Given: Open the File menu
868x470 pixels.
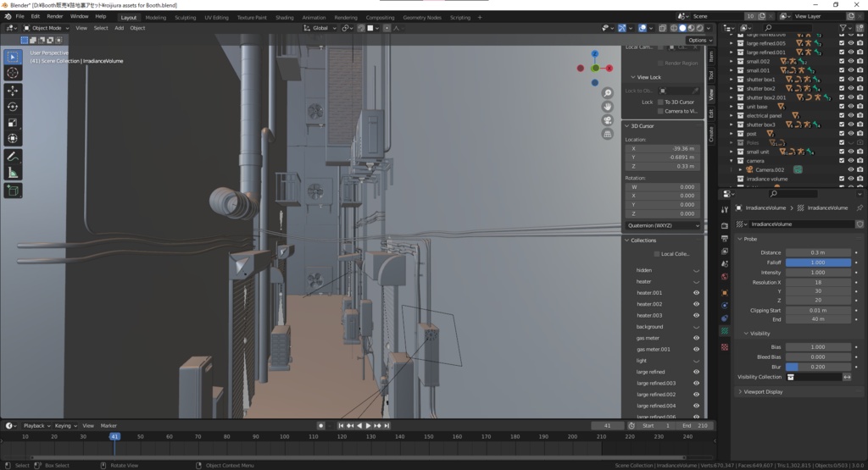Looking at the screenshot, I should [x=20, y=17].
